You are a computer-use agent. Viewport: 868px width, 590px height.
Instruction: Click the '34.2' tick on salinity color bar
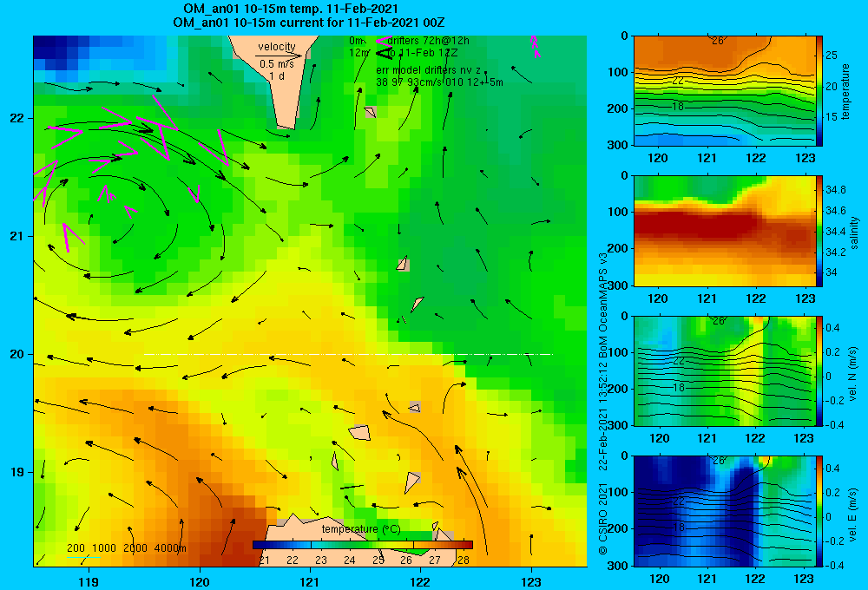835,252
